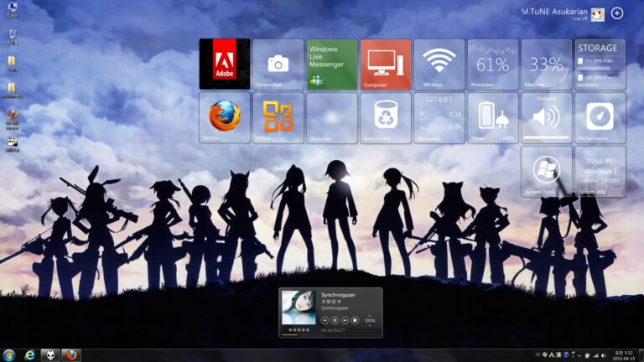The height and width of the screenshot is (362, 644).
Task: Open the Wireless wifi tile
Action: pos(439,64)
